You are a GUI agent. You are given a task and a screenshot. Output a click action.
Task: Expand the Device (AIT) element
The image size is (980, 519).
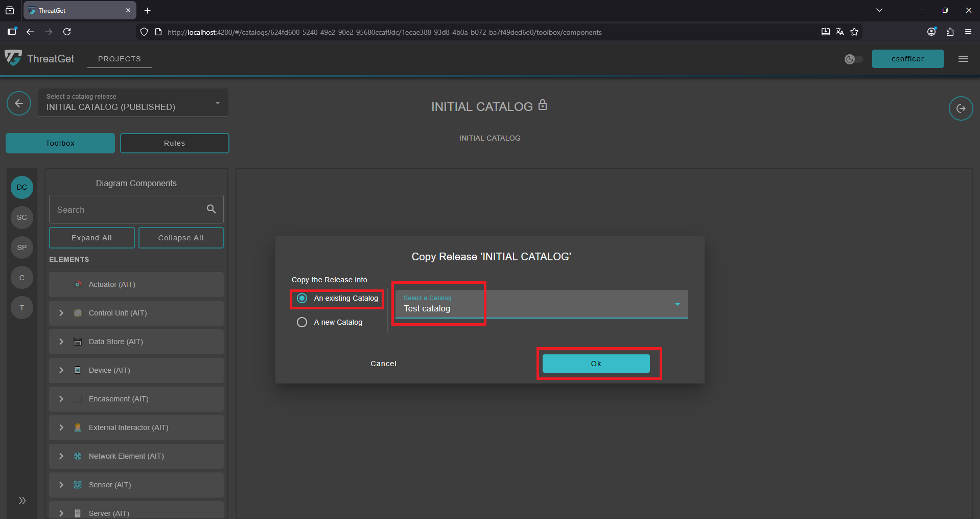coord(61,370)
